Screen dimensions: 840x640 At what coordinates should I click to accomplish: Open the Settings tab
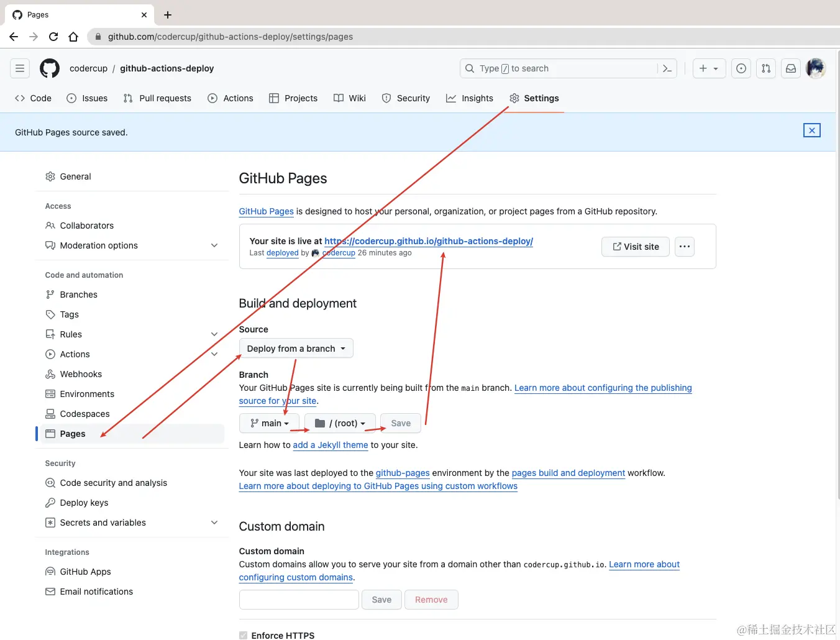click(534, 98)
